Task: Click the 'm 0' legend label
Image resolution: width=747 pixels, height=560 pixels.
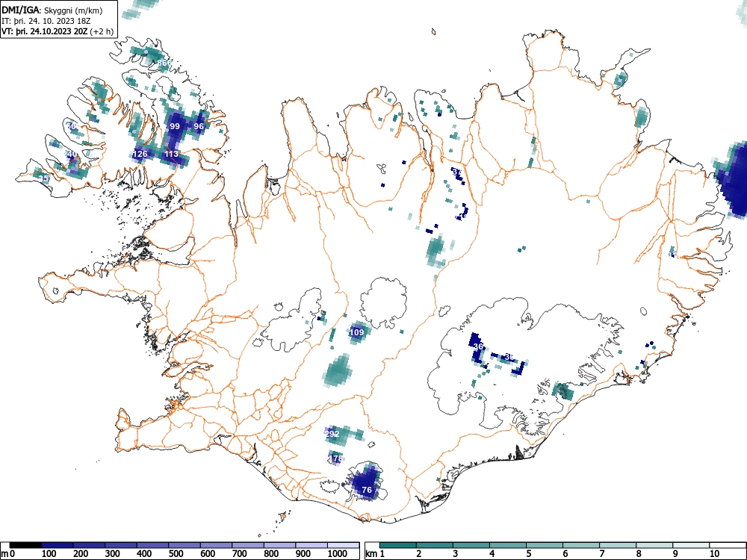Action: point(8,554)
